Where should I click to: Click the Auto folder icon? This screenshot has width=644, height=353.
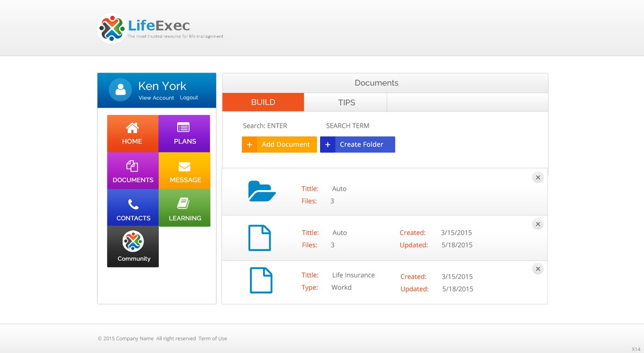point(262,191)
